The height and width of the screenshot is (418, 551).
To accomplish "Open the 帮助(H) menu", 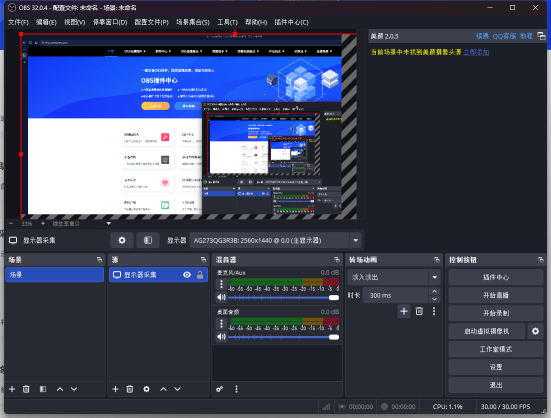I will pos(256,22).
